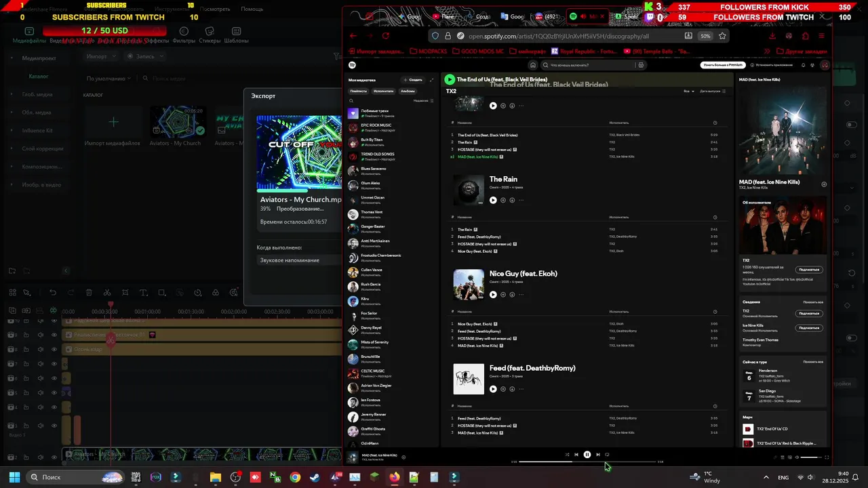The image size is (868, 488).
Task: Search in Spotify library magnifier
Action: 351,100
